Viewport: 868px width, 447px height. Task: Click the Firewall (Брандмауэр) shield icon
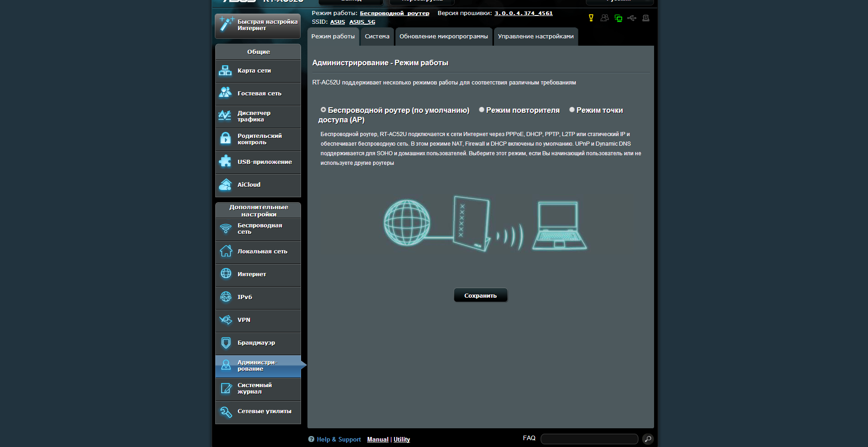click(x=226, y=343)
